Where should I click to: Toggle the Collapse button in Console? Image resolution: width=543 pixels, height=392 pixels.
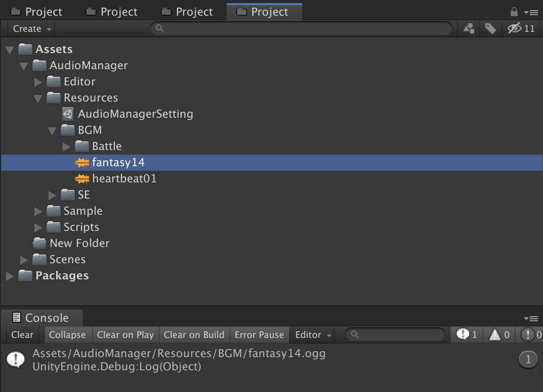67,334
